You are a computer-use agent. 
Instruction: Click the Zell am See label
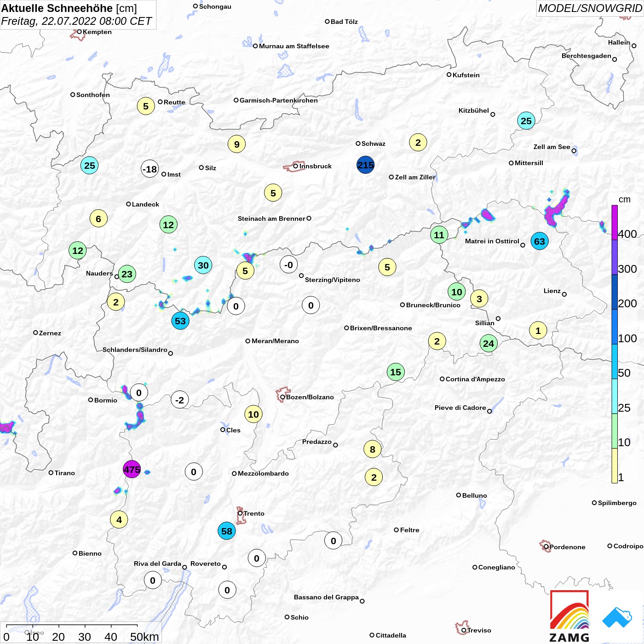tap(552, 147)
